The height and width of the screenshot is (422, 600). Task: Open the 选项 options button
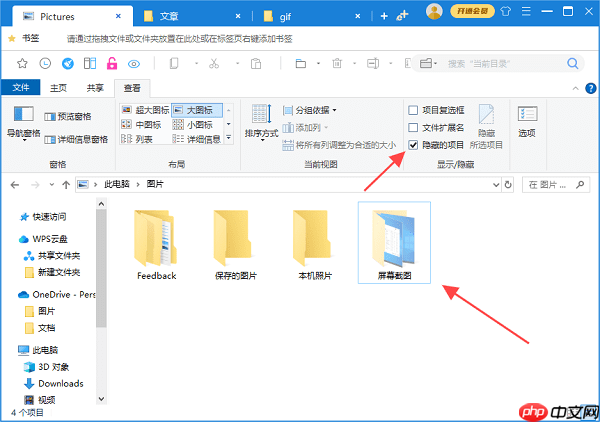tap(527, 122)
